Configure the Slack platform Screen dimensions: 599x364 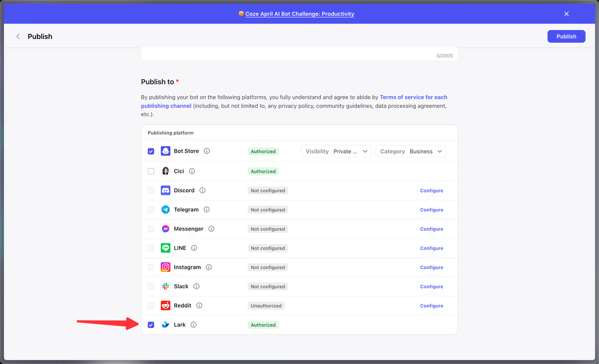[432, 287]
